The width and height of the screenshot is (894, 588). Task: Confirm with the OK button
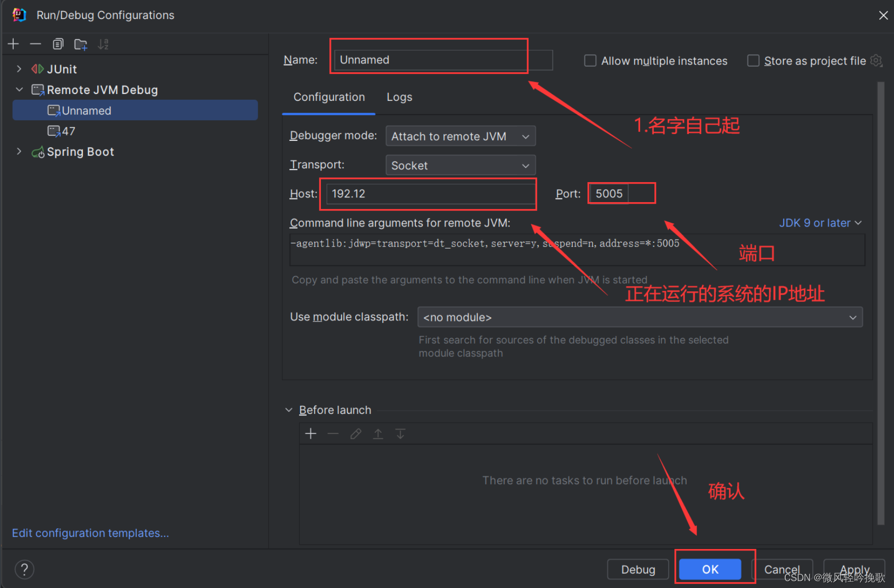coord(710,570)
